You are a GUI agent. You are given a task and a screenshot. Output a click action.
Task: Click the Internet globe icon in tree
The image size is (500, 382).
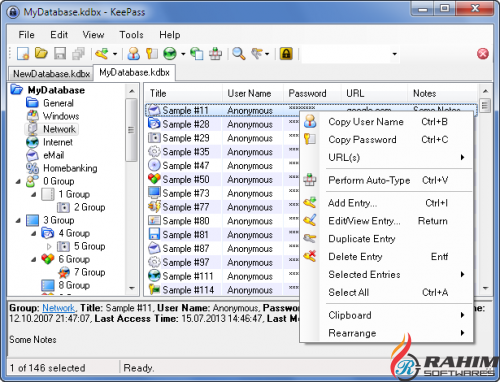pos(32,142)
